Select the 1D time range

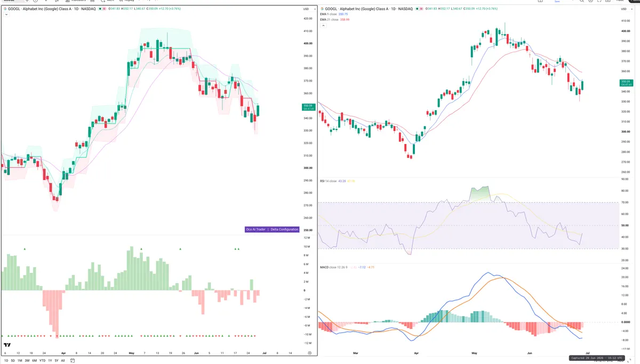click(x=6, y=361)
